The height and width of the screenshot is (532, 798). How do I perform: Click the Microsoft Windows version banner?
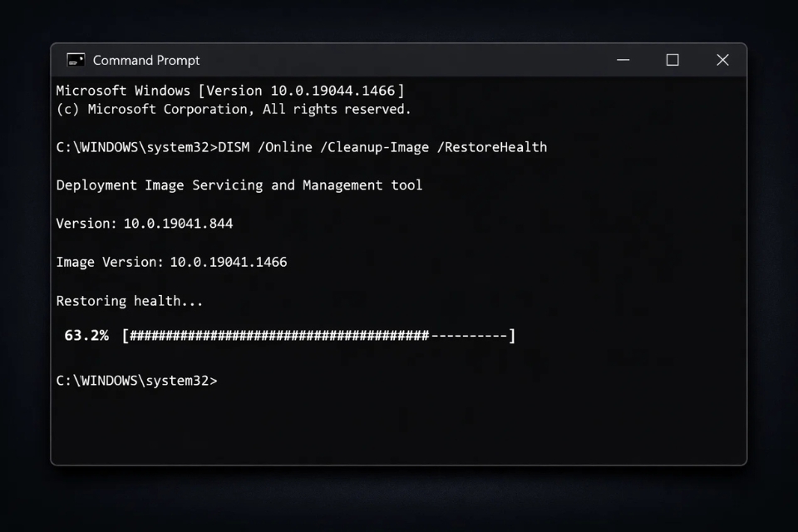230,91
